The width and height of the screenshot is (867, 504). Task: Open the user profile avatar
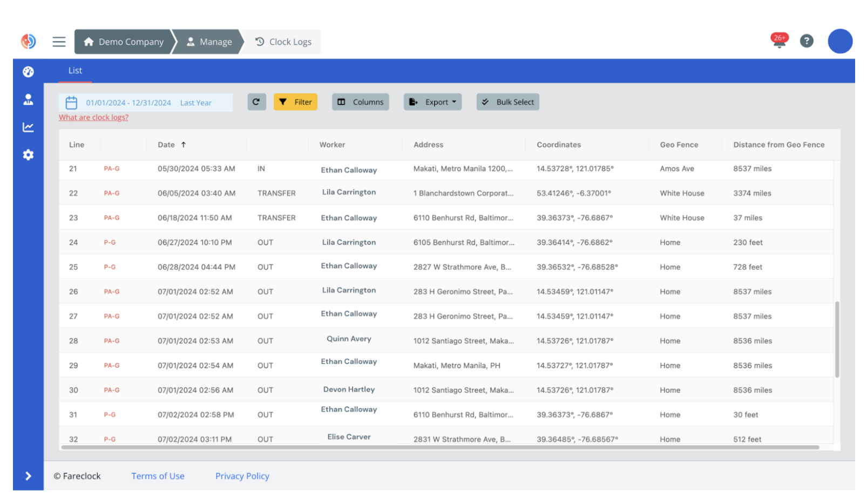pos(839,41)
